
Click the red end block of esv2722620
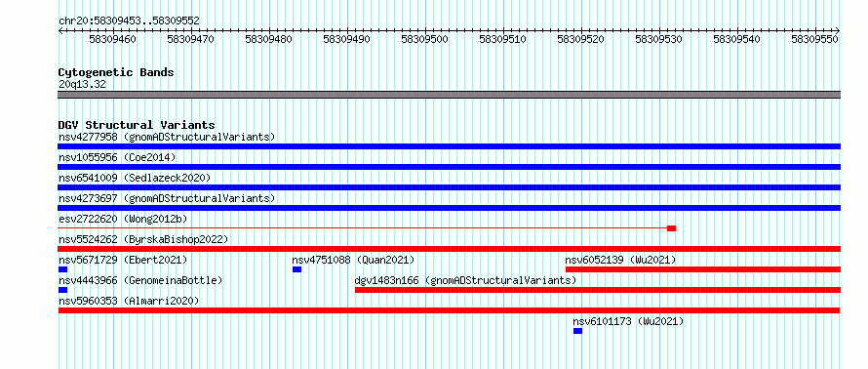coord(672,228)
